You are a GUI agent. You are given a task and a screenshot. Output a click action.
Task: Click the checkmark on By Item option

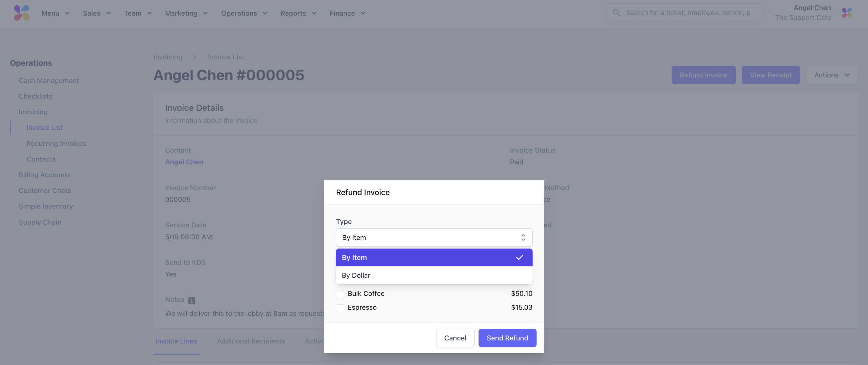pos(519,257)
